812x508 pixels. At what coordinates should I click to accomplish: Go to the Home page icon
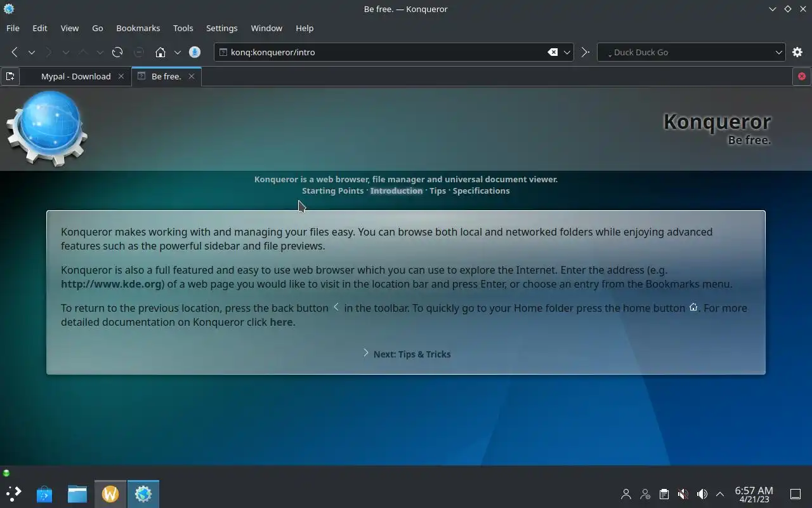160,52
